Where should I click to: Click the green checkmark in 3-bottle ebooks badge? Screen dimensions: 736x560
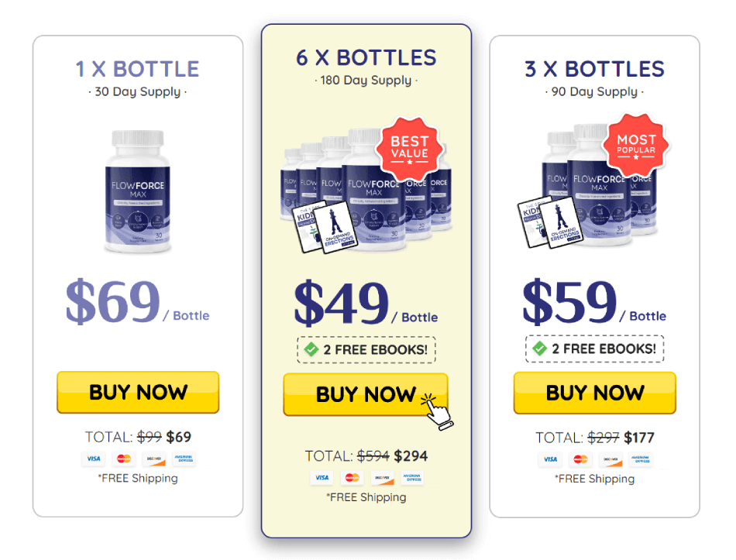[x=540, y=349]
